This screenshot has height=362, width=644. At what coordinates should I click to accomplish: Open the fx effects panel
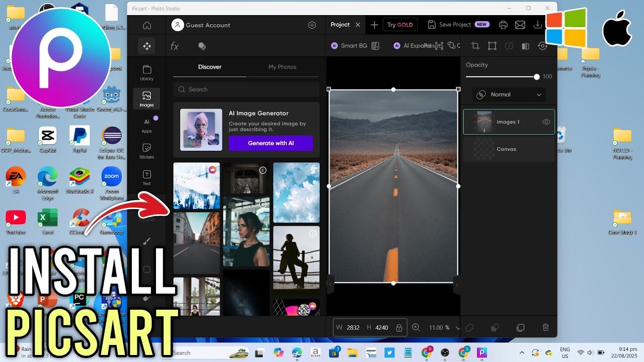click(175, 46)
